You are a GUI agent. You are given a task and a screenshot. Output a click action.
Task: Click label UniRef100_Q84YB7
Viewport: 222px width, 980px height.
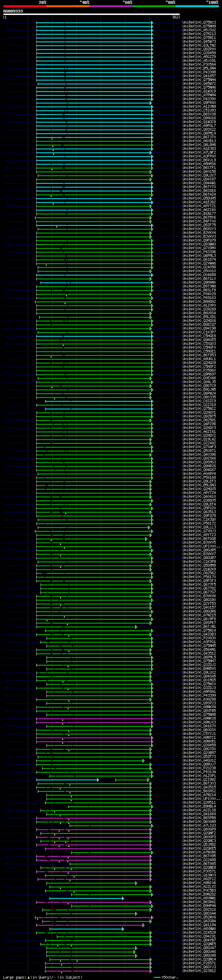199,940
